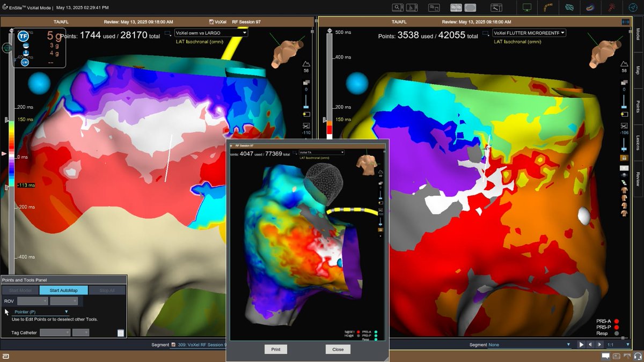The height and width of the screenshot is (362, 644).
Task: Open the VoXel FLUTTER MICROREENTR map dropdown
Action: pos(529,33)
